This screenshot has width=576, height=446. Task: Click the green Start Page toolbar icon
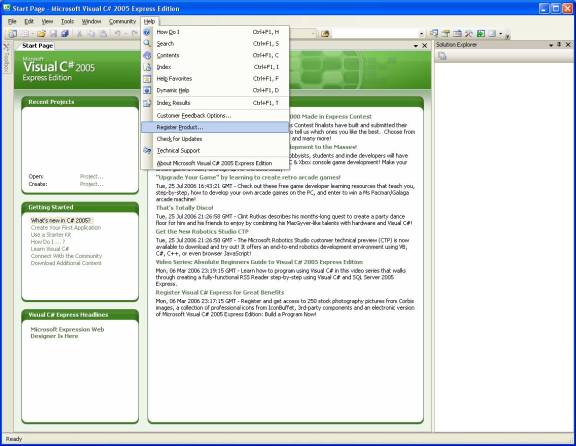click(x=480, y=34)
